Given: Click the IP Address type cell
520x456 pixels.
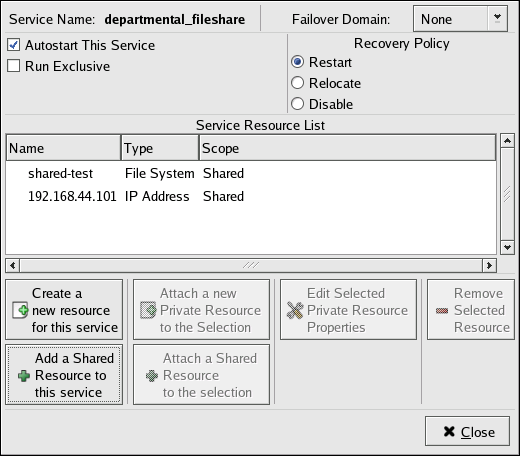Looking at the screenshot, I should click(x=157, y=196).
